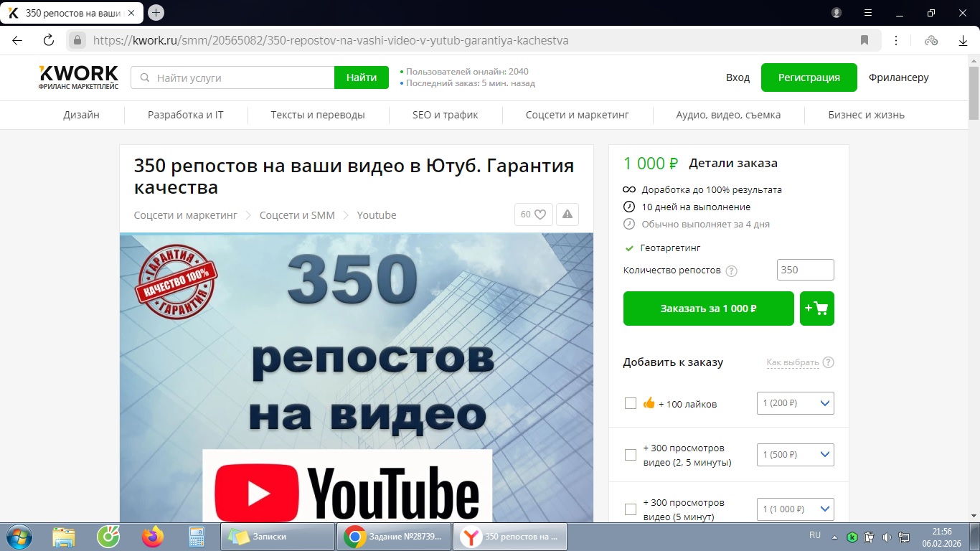The height and width of the screenshot is (551, 980).
Task: Click the site lock security icon
Action: pyautogui.click(x=78, y=40)
